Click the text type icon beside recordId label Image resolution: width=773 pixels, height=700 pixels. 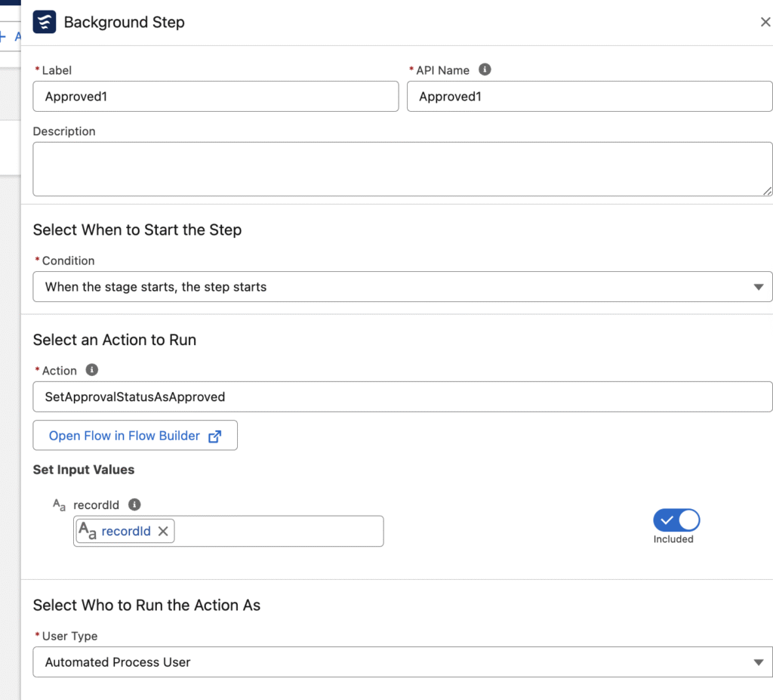59,505
